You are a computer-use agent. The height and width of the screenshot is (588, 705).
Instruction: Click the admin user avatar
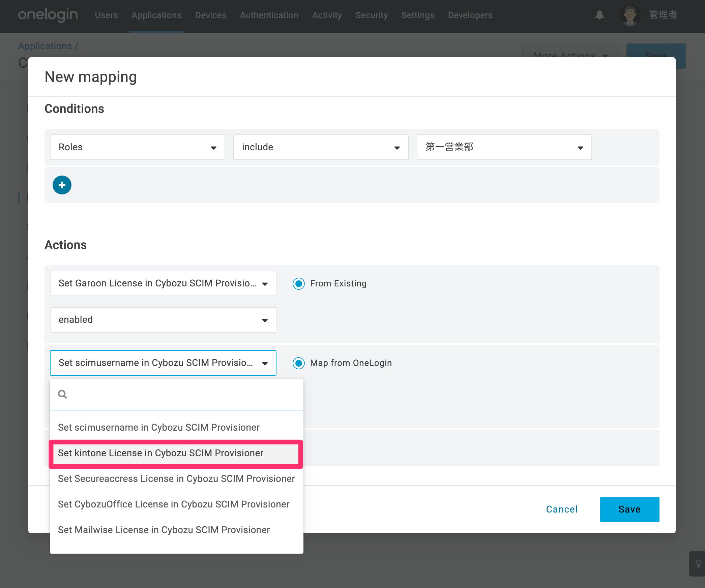(x=630, y=15)
